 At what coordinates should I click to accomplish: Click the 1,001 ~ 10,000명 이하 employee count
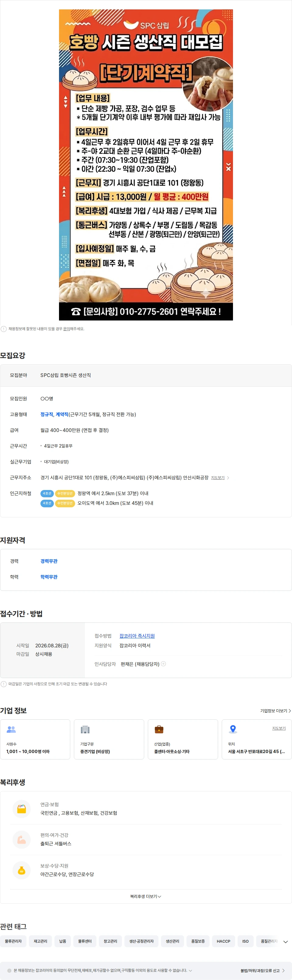click(28, 751)
